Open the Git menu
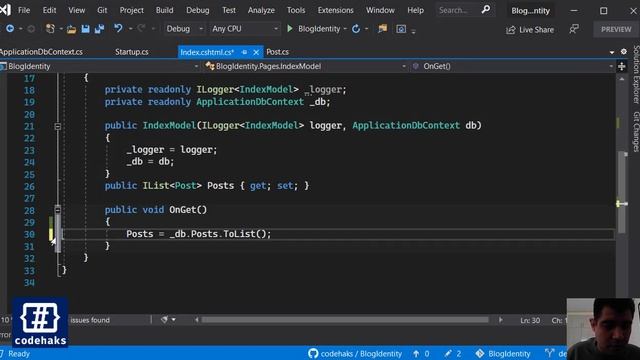The width and height of the screenshot is (640, 360). (x=102, y=10)
